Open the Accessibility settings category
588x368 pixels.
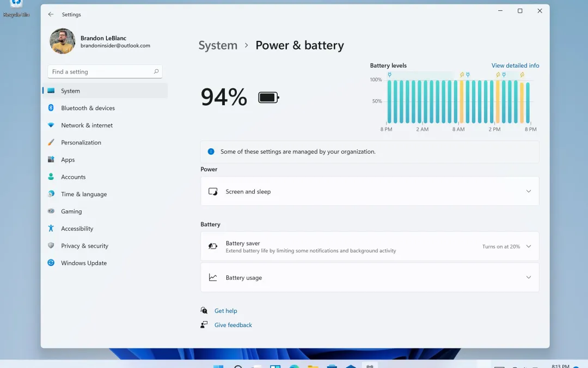click(105, 228)
